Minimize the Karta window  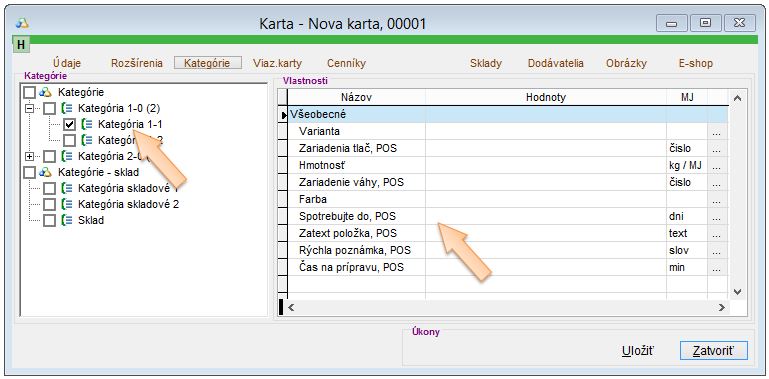coord(671,23)
